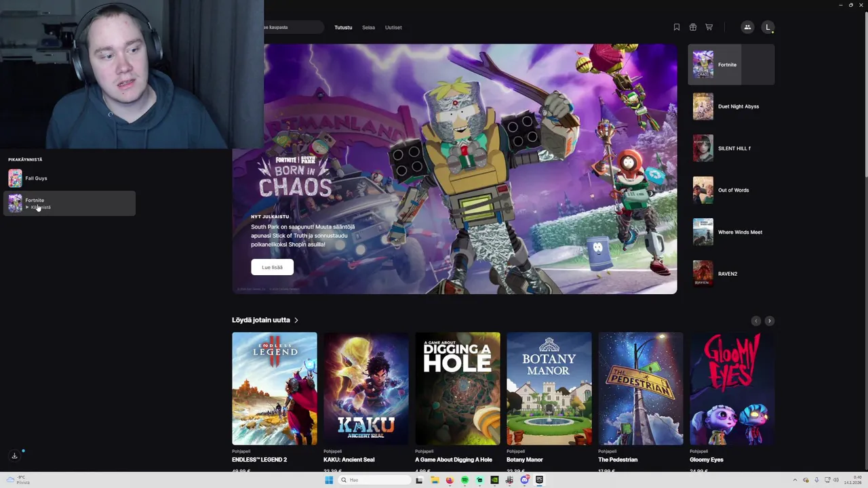Click the Digging A Hole cover art
This screenshot has width=868, height=488.
click(x=457, y=388)
